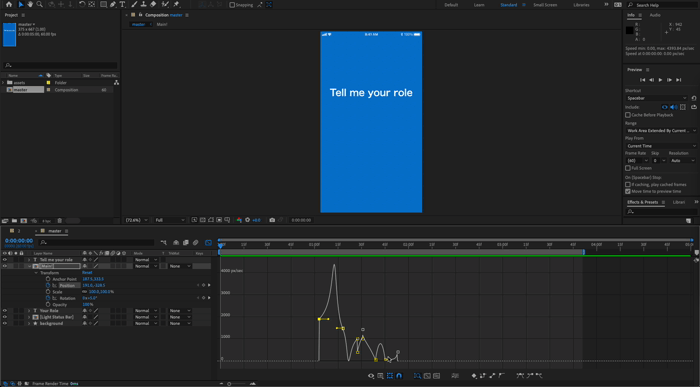Image resolution: width=700 pixels, height=387 pixels.
Task: Switch to the Small Screen workspace
Action: [545, 5]
